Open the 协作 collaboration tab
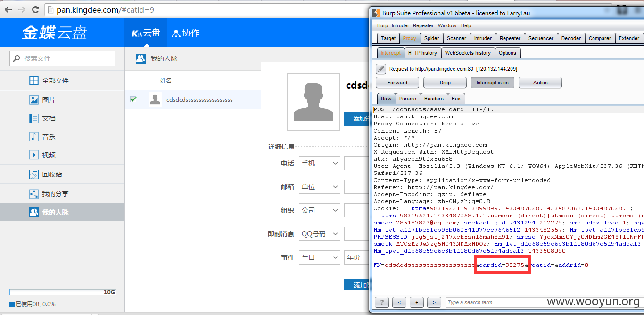 click(x=185, y=33)
